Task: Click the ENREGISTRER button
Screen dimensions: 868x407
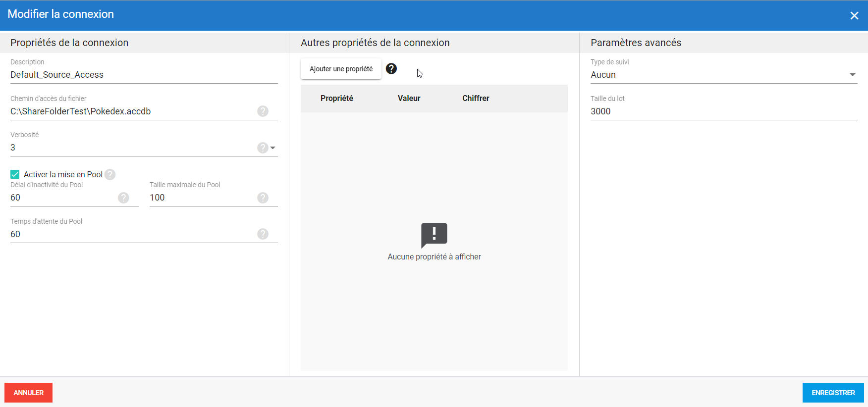Action: coord(833,393)
